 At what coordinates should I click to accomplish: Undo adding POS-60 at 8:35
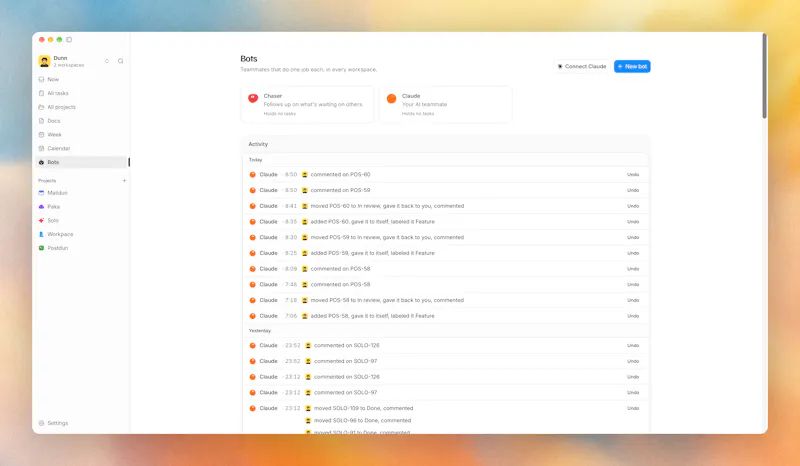click(633, 222)
